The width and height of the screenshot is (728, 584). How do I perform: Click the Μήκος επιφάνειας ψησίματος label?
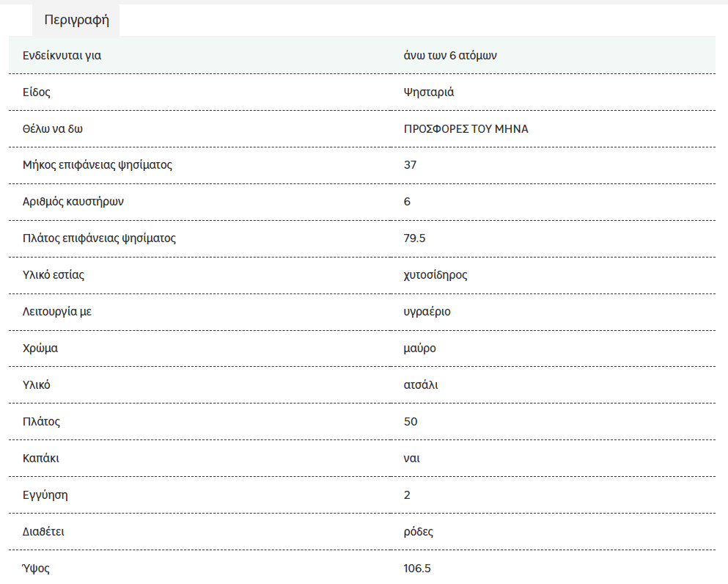(x=97, y=165)
